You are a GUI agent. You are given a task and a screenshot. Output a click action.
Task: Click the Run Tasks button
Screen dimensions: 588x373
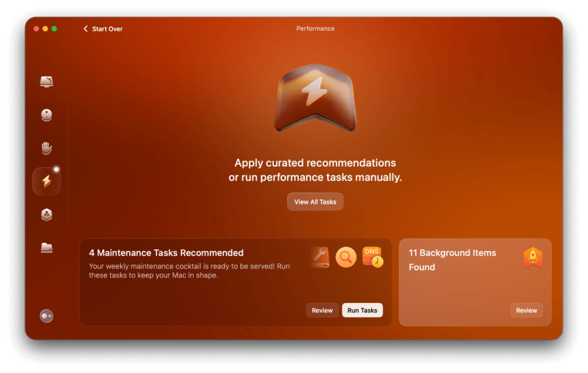[x=362, y=310]
